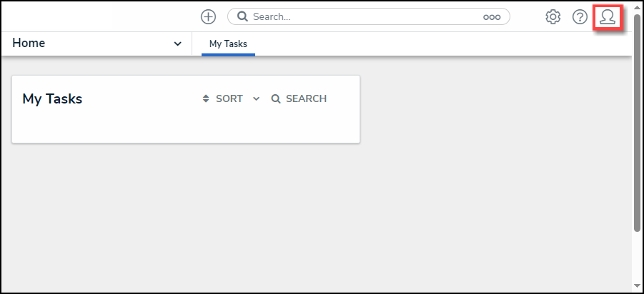Open the question mark help icon

tap(580, 16)
